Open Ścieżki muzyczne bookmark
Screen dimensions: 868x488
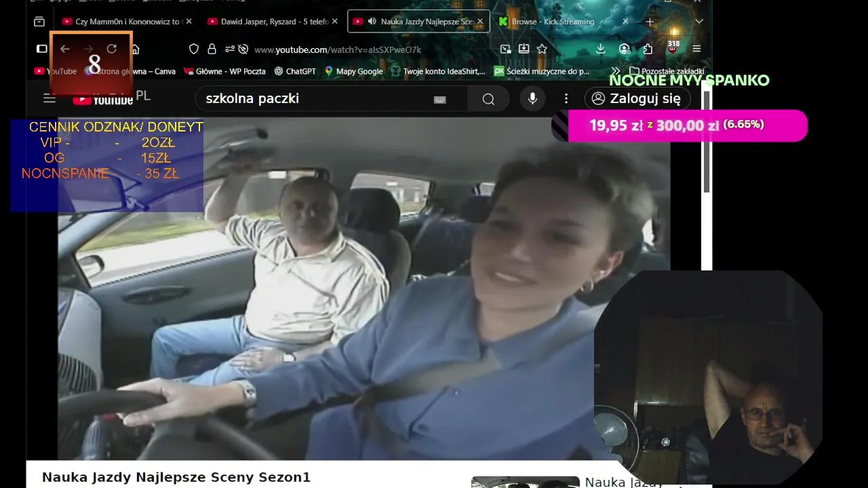click(x=542, y=71)
